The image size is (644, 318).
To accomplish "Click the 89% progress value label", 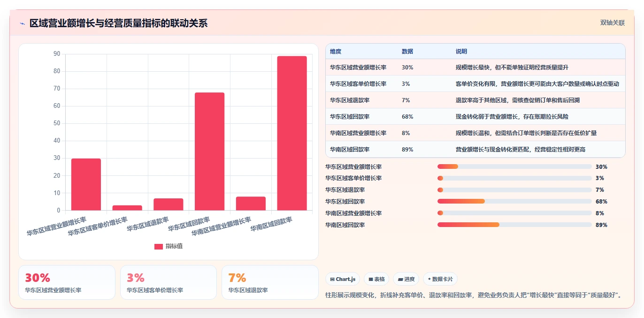I will (x=601, y=225).
